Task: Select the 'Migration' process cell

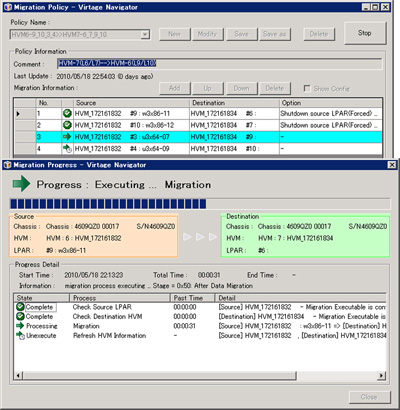Action: tap(86, 326)
